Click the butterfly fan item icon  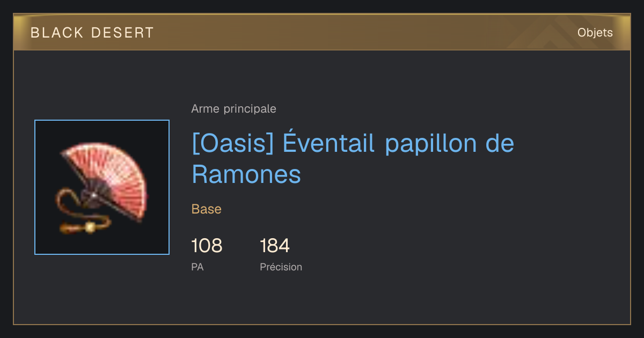(x=102, y=187)
